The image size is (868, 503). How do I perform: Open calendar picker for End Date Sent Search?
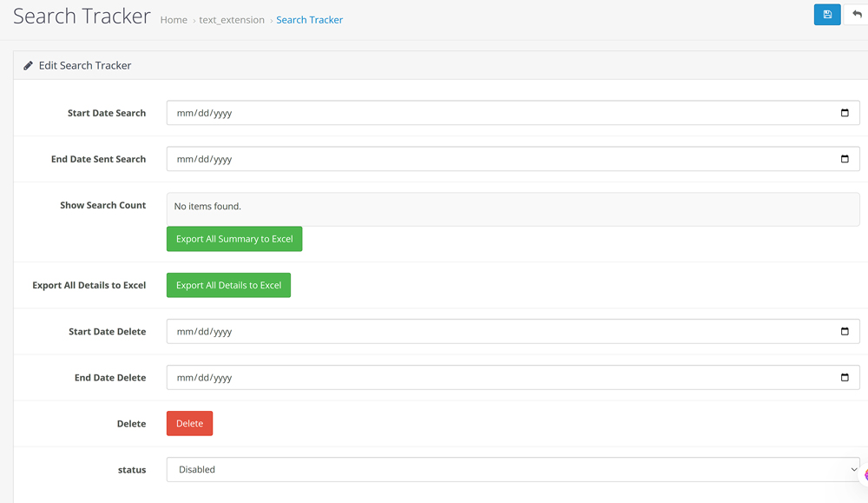pyautogui.click(x=845, y=159)
